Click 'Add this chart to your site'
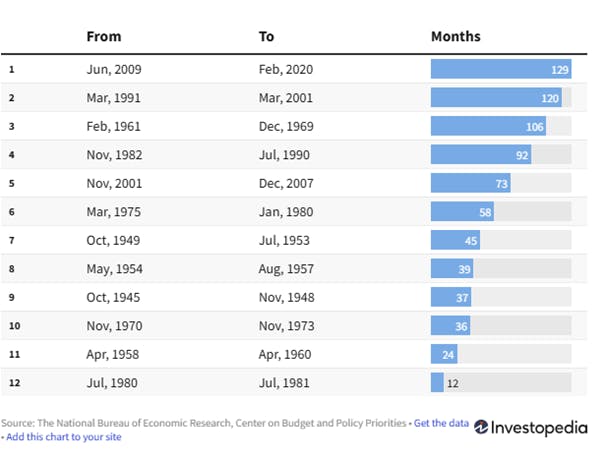605x459 pixels. tap(64, 437)
